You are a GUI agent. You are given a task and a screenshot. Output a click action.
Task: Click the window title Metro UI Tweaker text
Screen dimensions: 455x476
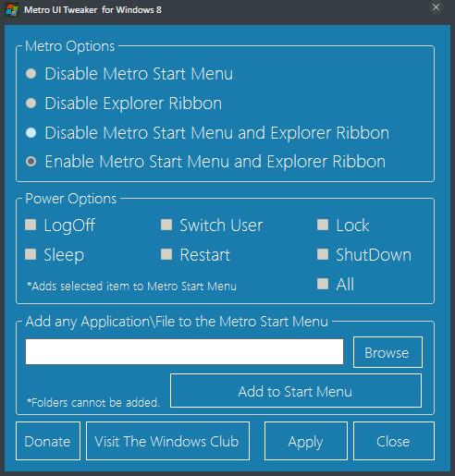pyautogui.click(x=92, y=10)
